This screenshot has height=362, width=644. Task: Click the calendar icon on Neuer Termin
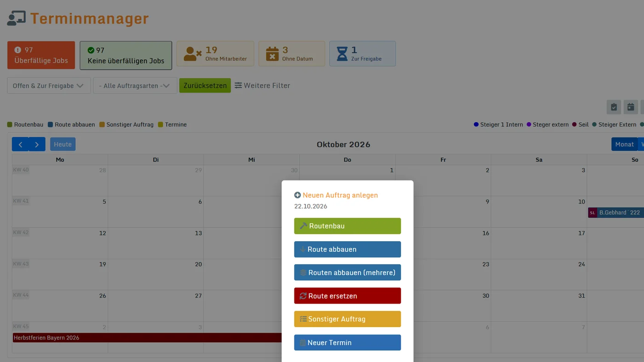coord(303,343)
